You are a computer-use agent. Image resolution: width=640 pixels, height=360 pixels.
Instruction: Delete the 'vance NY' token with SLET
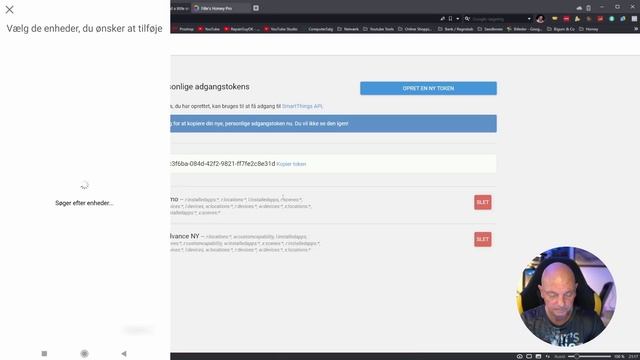point(482,239)
